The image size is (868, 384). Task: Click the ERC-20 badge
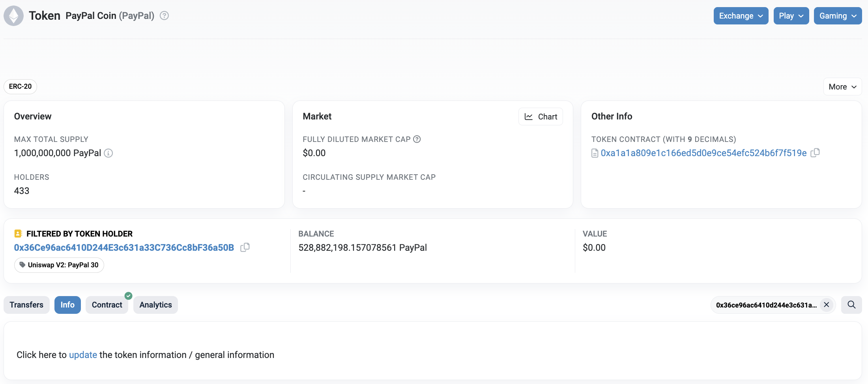tap(20, 86)
